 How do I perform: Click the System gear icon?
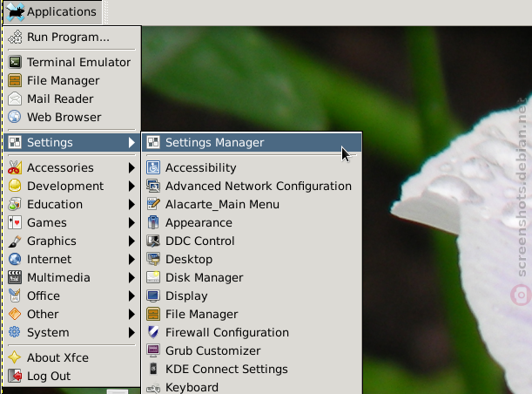click(x=15, y=332)
